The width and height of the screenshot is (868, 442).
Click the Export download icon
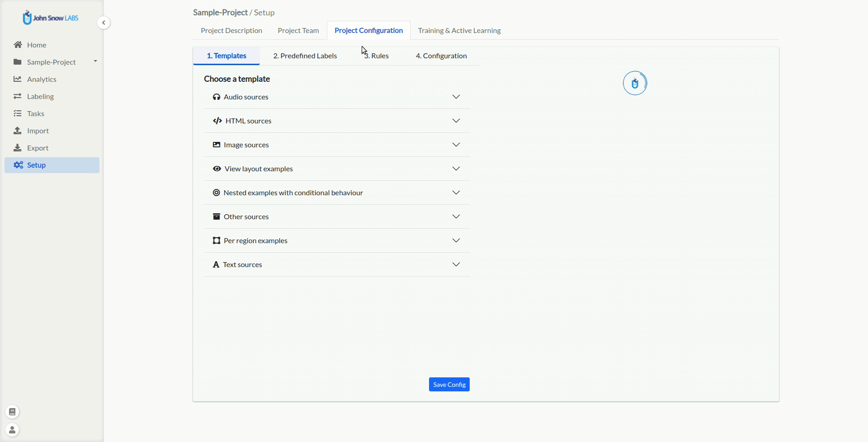point(18,148)
